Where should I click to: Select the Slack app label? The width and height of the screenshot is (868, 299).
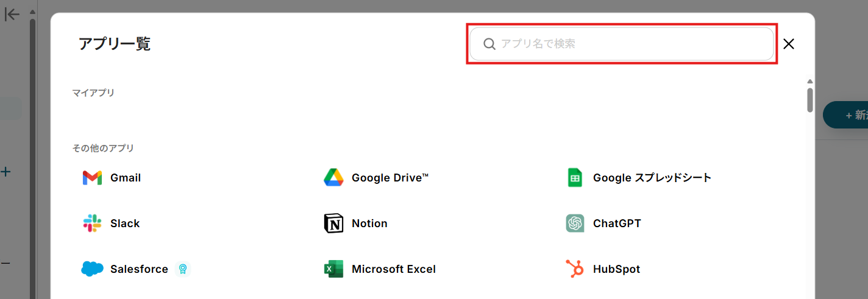125,223
